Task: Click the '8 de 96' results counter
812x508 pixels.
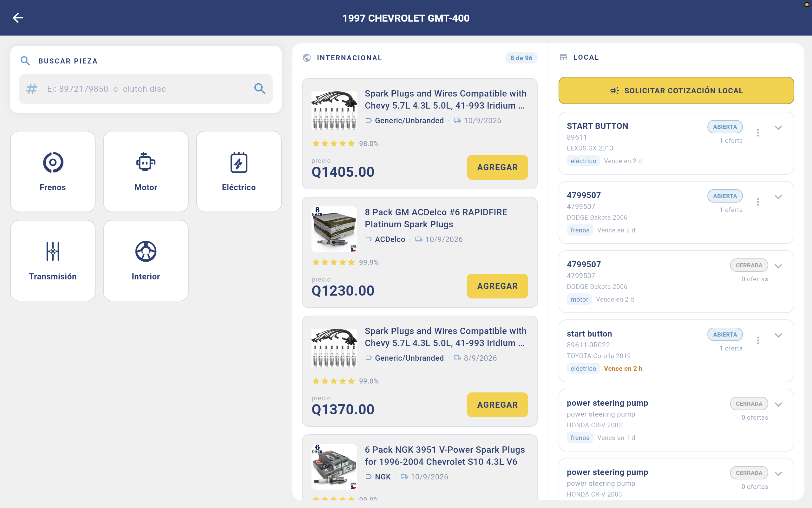Action: [x=521, y=58]
